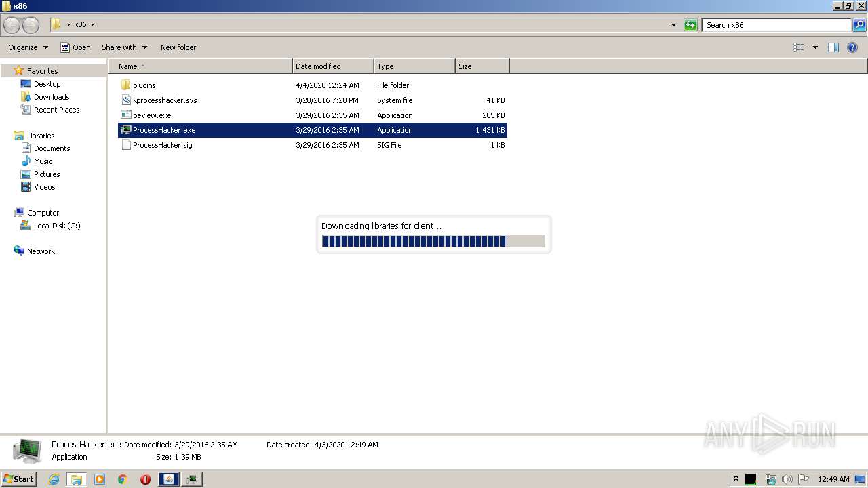Click the Action Center flag icon
868x488 pixels.
tap(804, 479)
